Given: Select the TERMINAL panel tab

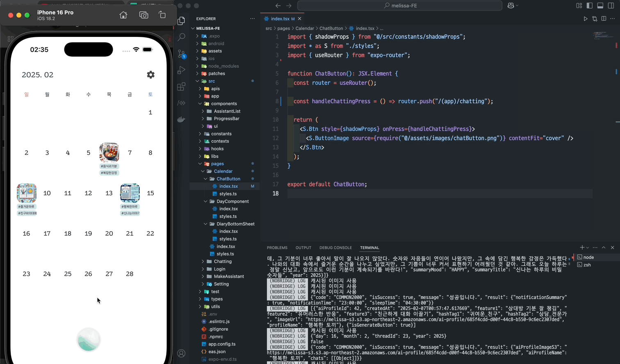Looking at the screenshot, I should (x=369, y=248).
